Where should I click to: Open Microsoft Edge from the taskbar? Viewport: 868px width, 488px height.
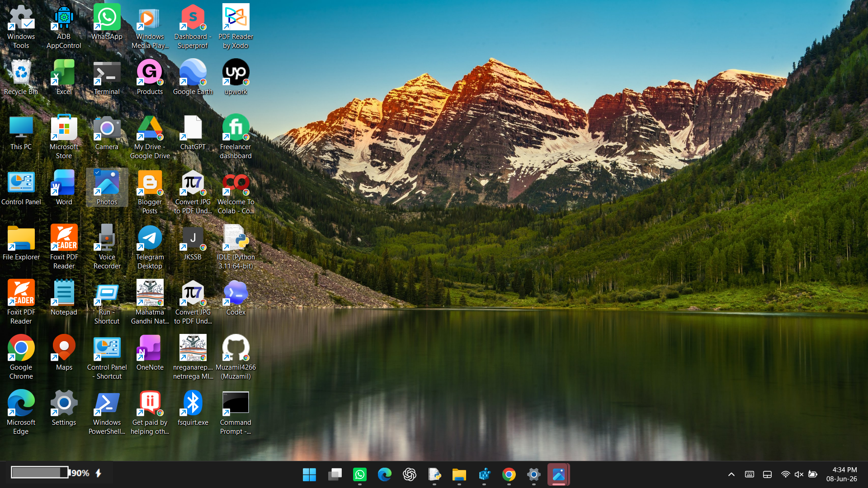click(385, 474)
